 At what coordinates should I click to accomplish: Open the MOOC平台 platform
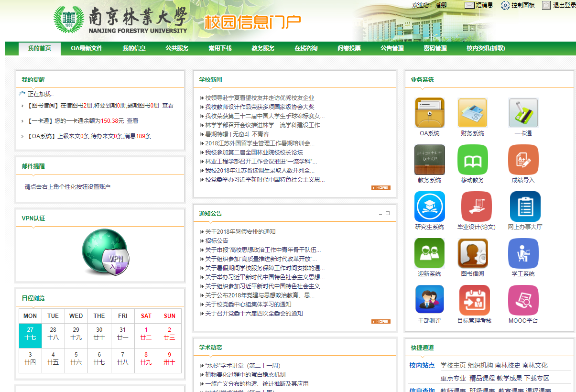(523, 299)
